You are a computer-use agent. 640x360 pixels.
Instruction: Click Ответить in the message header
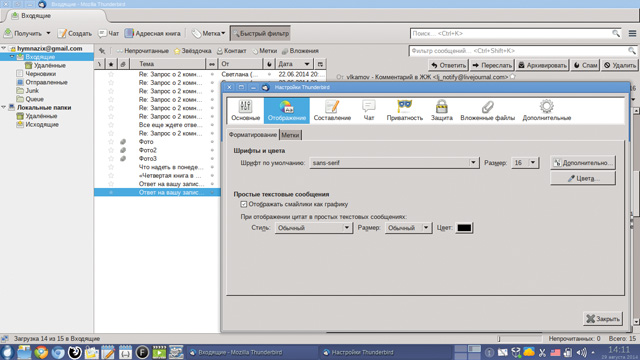(448, 65)
